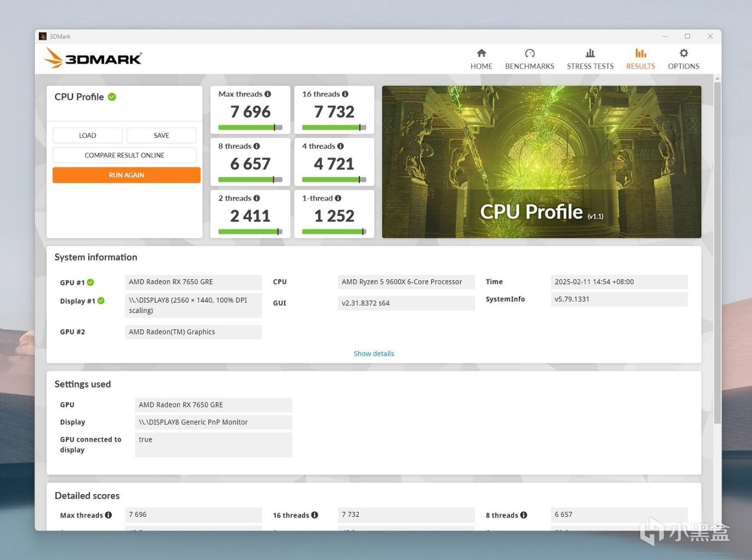Viewport: 752px width, 560px height.
Task: Click the CPU Profile benchmark preview image
Action: pyautogui.click(x=542, y=161)
